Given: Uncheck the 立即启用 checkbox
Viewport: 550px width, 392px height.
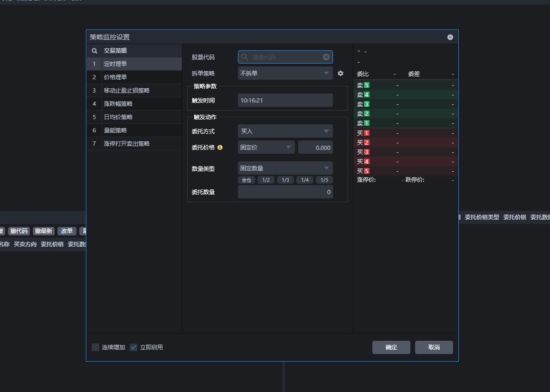Looking at the screenshot, I should click(x=133, y=347).
